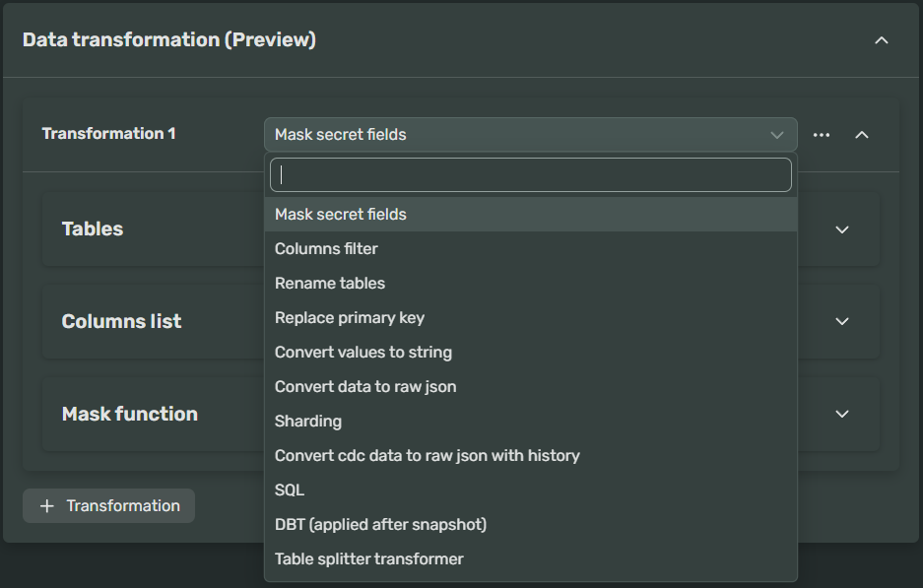Expand the Mask function section chevron
This screenshot has width=923, height=588.
click(x=842, y=414)
